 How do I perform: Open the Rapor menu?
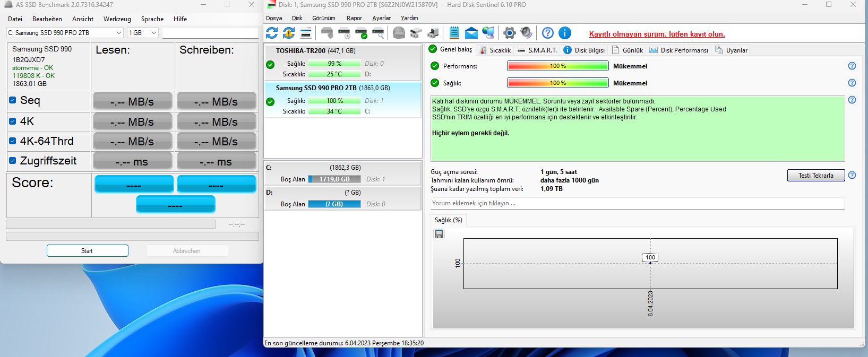(x=354, y=18)
